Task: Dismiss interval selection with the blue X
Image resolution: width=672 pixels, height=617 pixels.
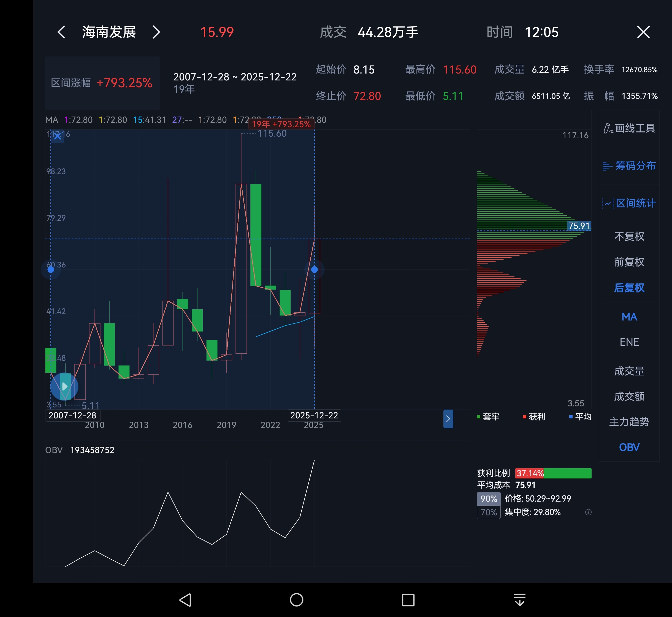Action: (x=57, y=136)
